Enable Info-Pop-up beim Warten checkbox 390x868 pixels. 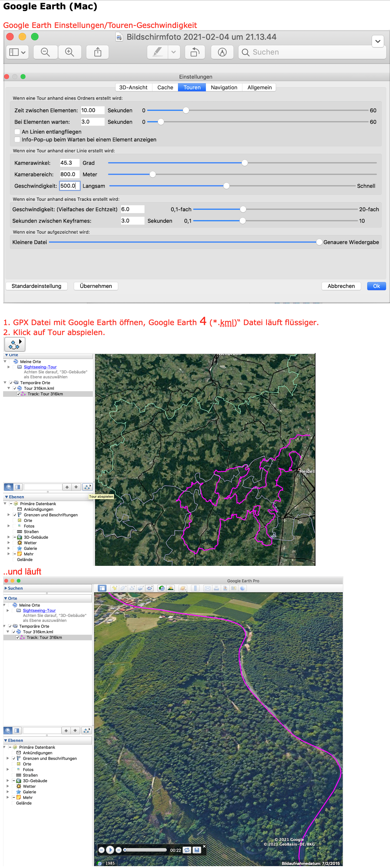17,139
